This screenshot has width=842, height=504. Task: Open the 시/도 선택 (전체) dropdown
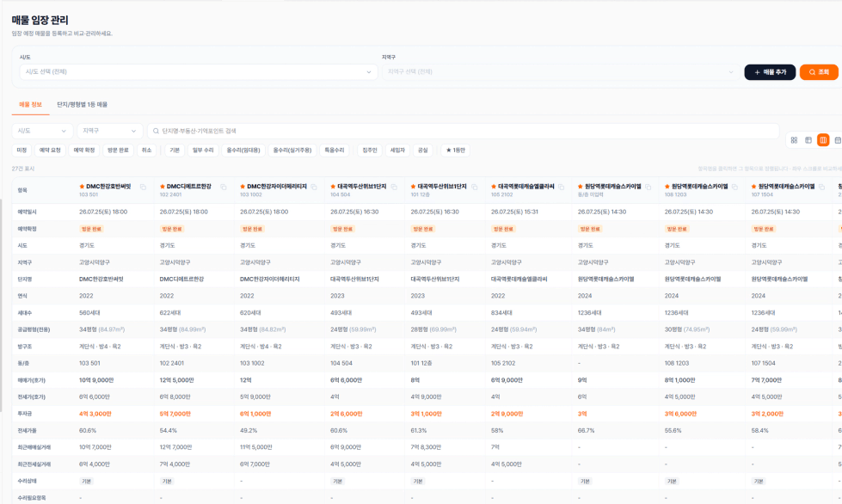tap(198, 72)
